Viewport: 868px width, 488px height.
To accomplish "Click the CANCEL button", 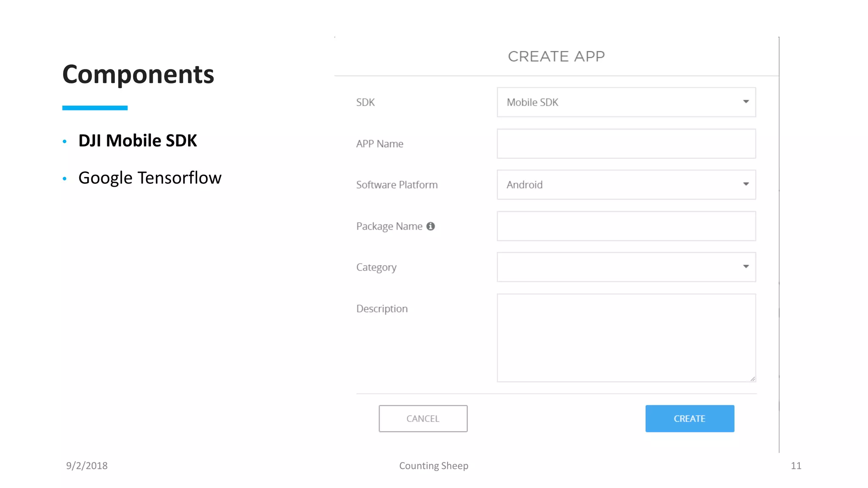I will pyautogui.click(x=423, y=419).
